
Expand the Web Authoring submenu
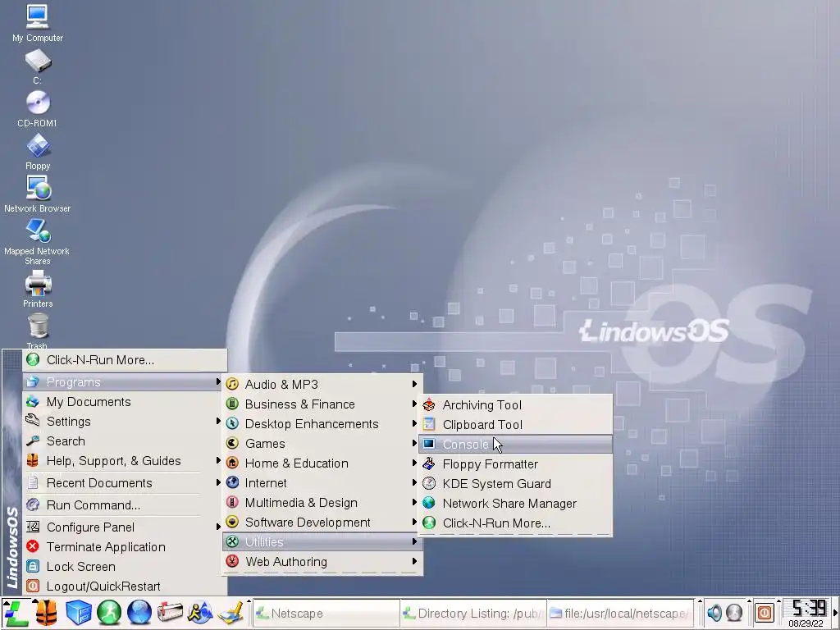(322, 562)
